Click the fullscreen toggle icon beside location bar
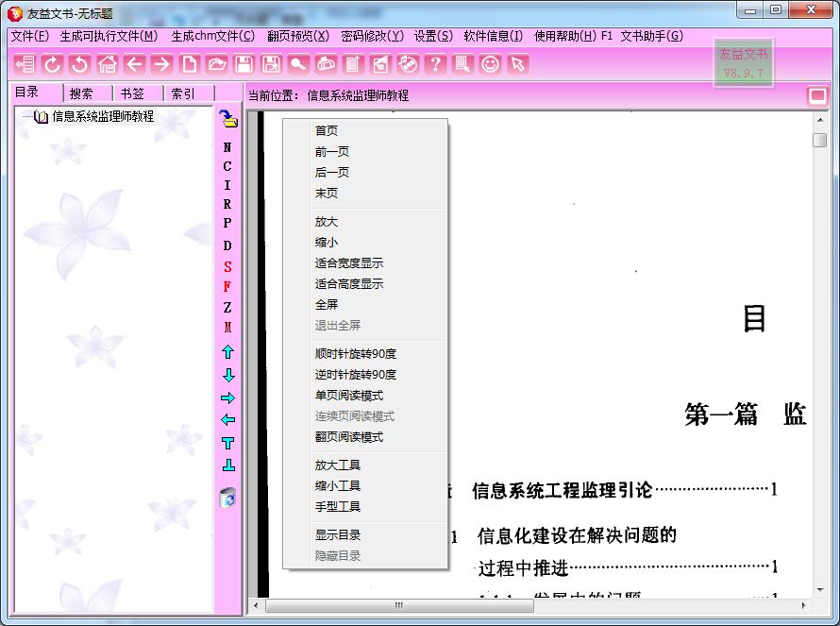 pos(817,96)
